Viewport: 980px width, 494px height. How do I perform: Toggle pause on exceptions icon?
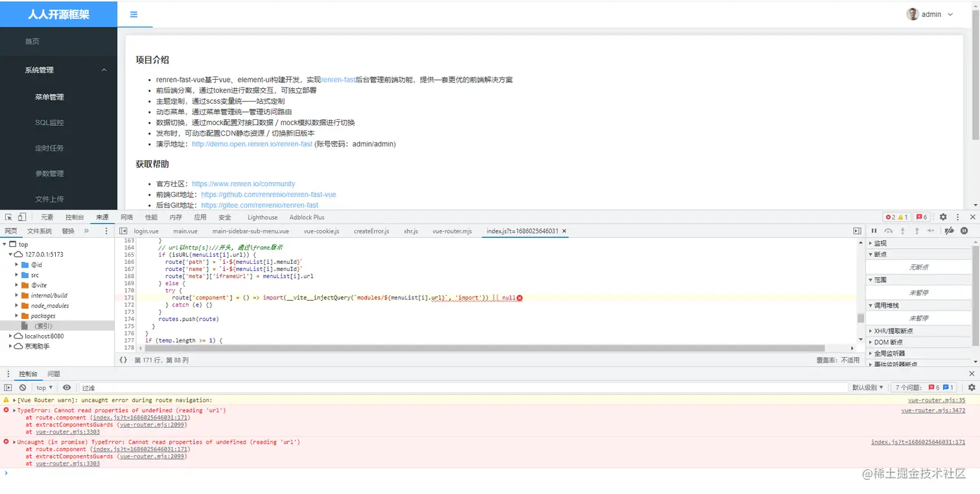[x=964, y=231]
